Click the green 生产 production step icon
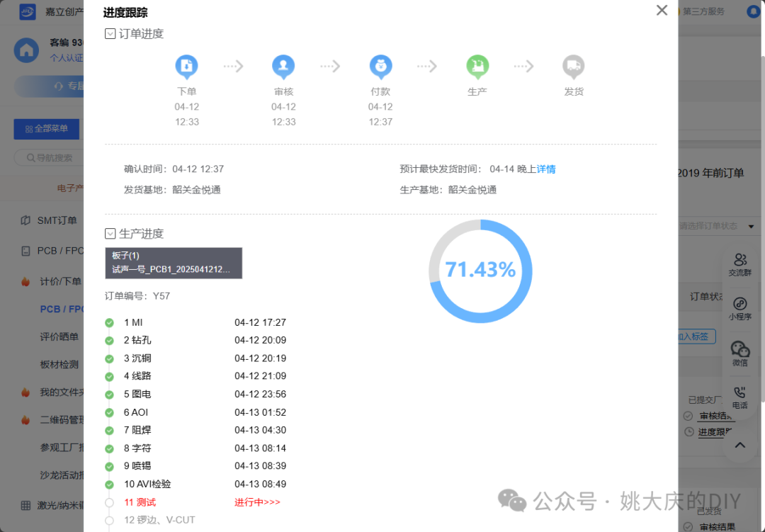The width and height of the screenshot is (765, 532). click(477, 67)
